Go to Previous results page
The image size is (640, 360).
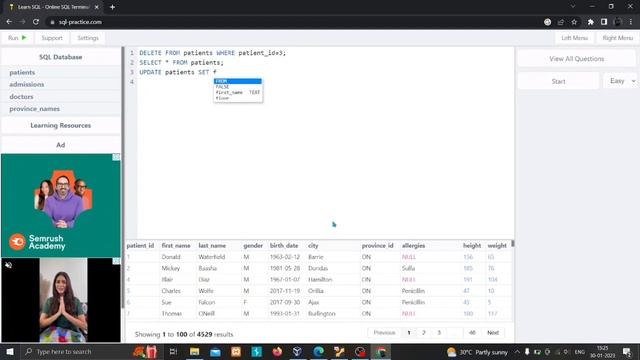(384, 333)
